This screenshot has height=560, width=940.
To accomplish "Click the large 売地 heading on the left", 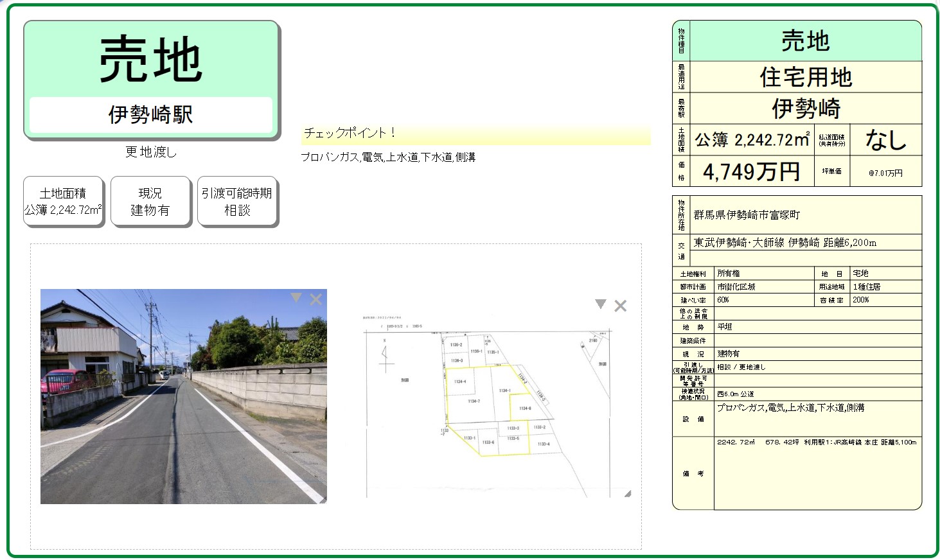I will [x=151, y=60].
